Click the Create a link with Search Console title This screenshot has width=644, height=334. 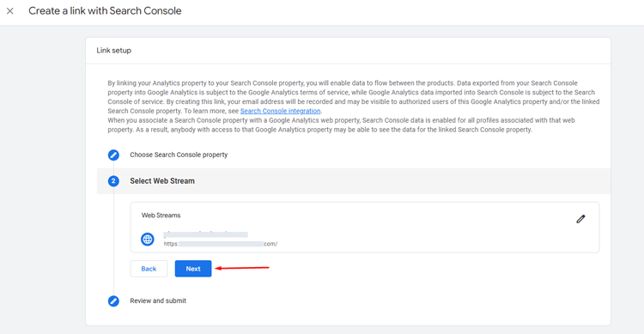pyautogui.click(x=105, y=11)
